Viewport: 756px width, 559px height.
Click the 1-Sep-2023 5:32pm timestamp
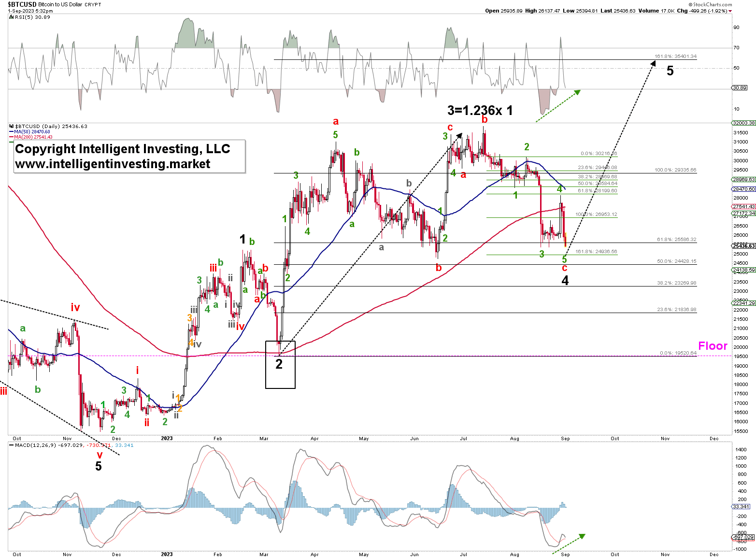(x=30, y=11)
